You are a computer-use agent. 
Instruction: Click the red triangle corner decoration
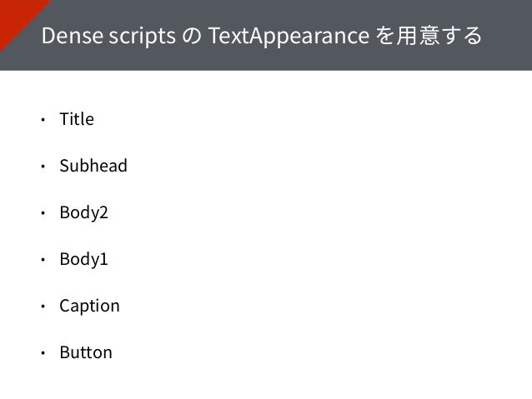pyautogui.click(x=15, y=17)
